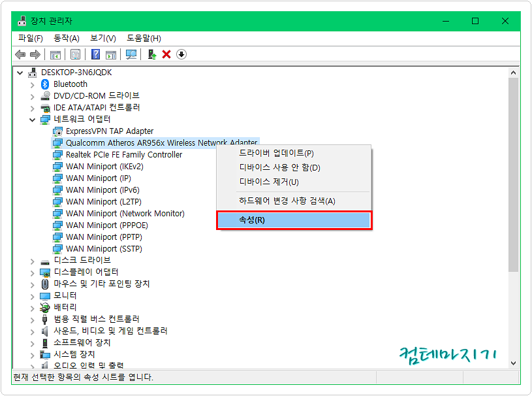Click the 네트워크 어댑터 category icon
Screen dimensions: 532x396
pos(45,119)
